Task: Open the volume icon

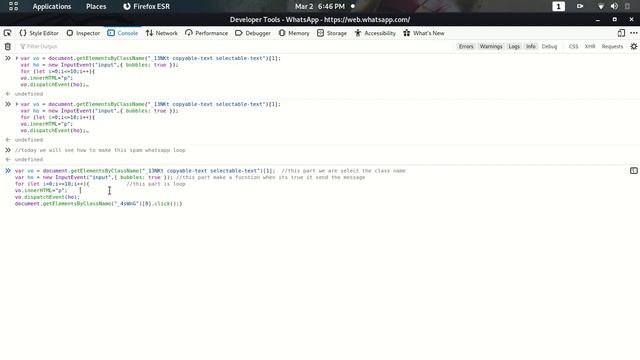Action: tap(614, 7)
